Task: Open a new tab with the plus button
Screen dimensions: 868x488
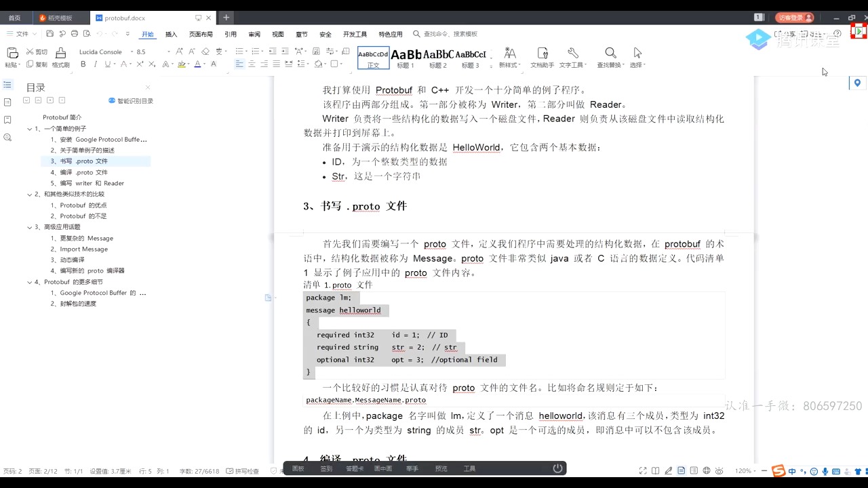Action: point(226,18)
